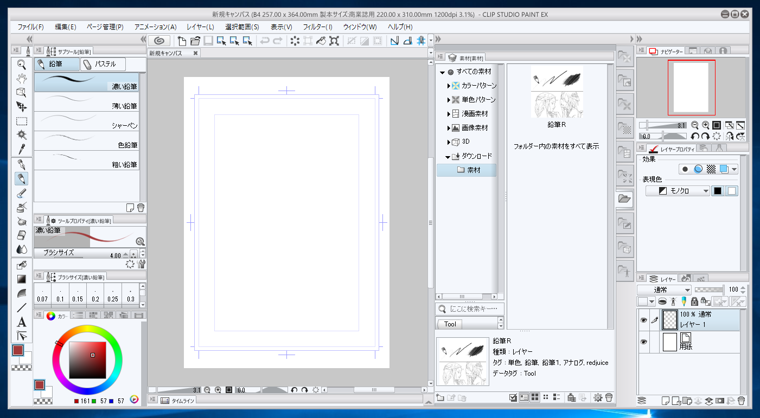Delete sub tool with trash icon

(x=141, y=208)
